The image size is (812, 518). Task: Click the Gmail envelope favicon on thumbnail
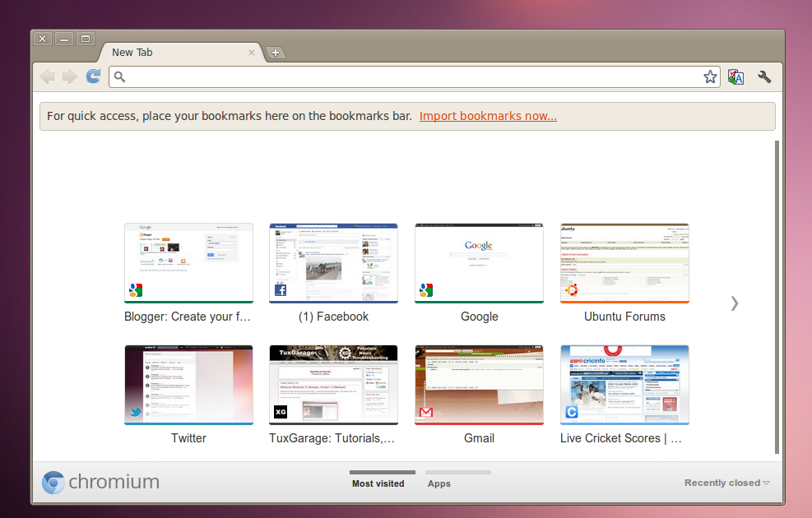[426, 412]
